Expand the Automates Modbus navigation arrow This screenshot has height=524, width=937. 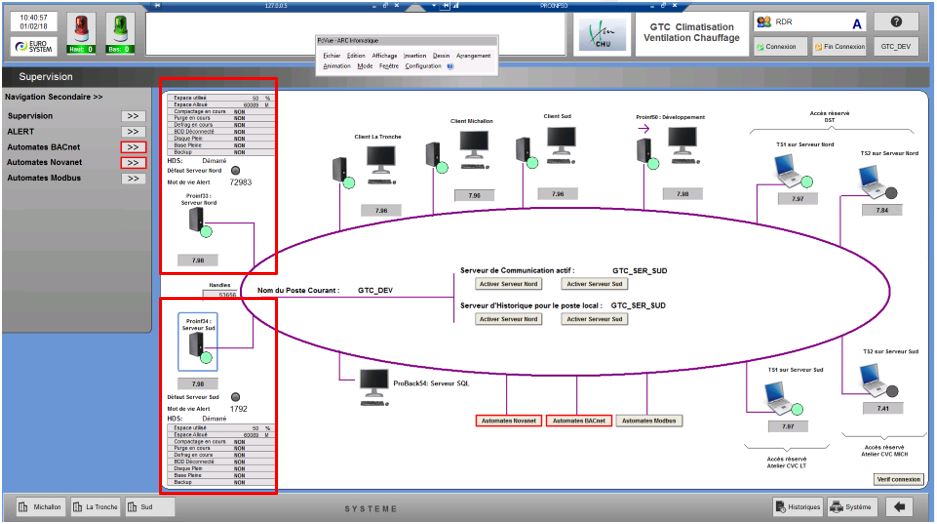click(x=133, y=178)
